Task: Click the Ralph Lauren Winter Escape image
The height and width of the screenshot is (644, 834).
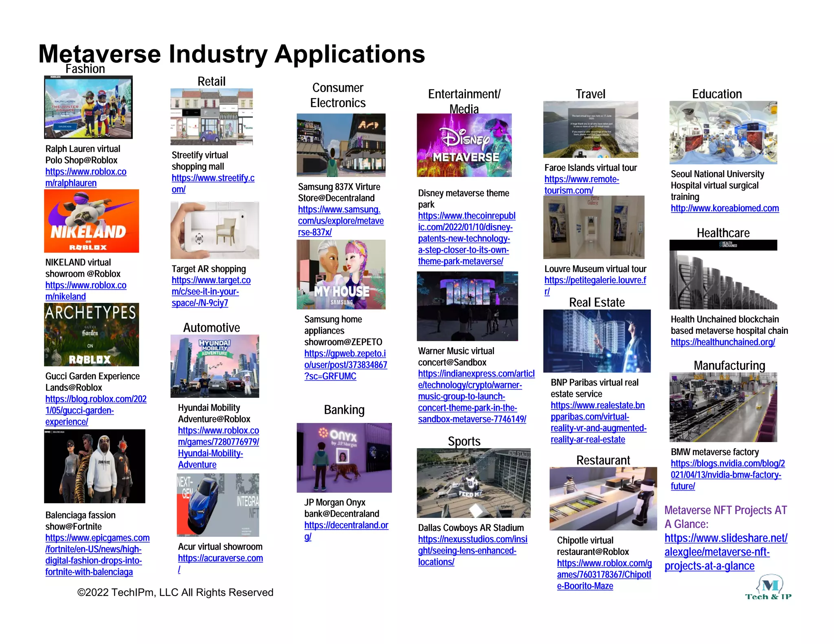Action: (88, 107)
